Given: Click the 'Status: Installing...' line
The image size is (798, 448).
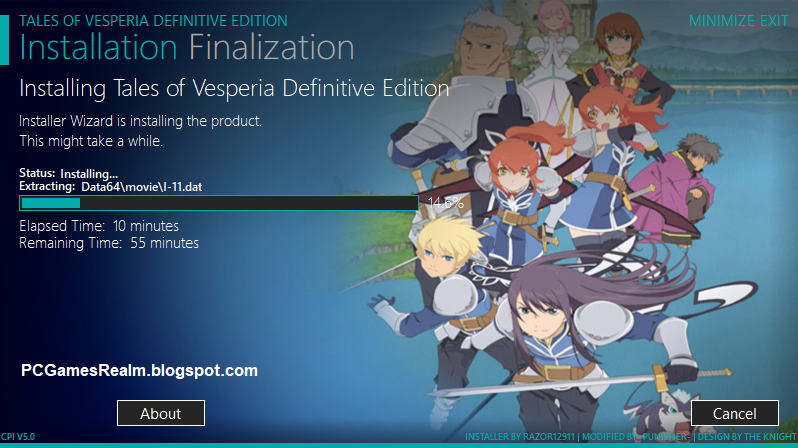Looking at the screenshot, I should 68,174.
